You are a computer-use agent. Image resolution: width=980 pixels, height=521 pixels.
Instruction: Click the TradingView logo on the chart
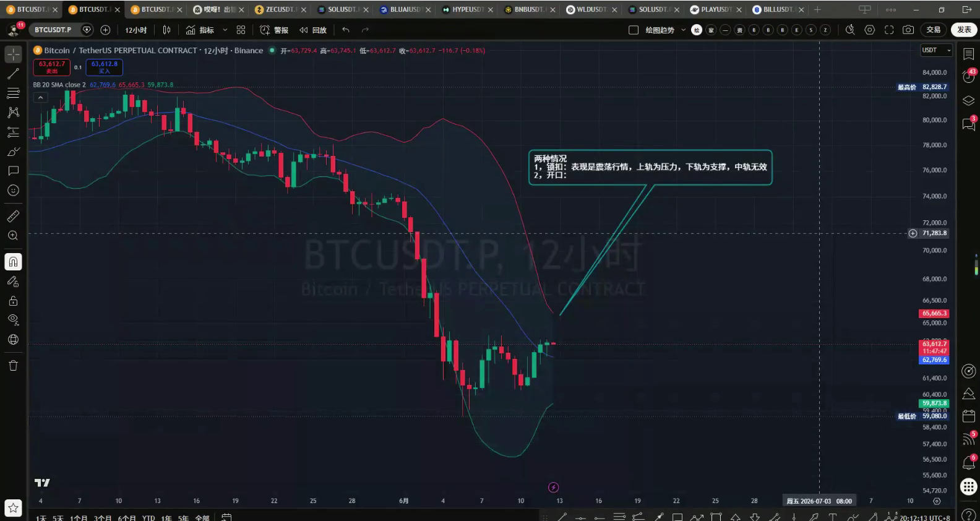[x=42, y=483]
